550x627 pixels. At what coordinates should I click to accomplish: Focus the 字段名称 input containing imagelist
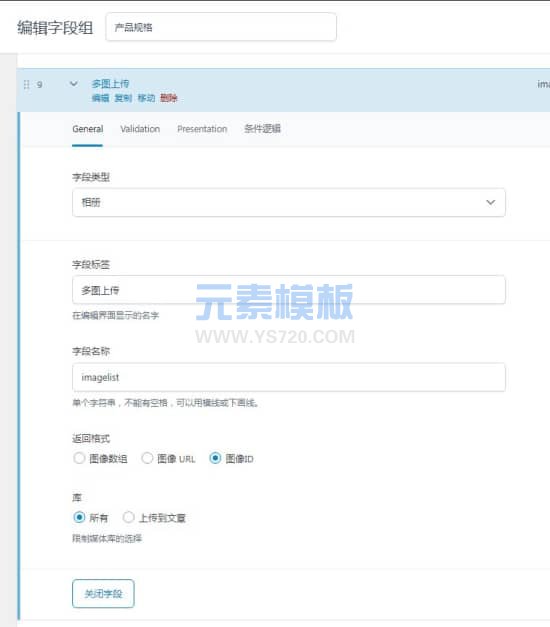pos(289,377)
